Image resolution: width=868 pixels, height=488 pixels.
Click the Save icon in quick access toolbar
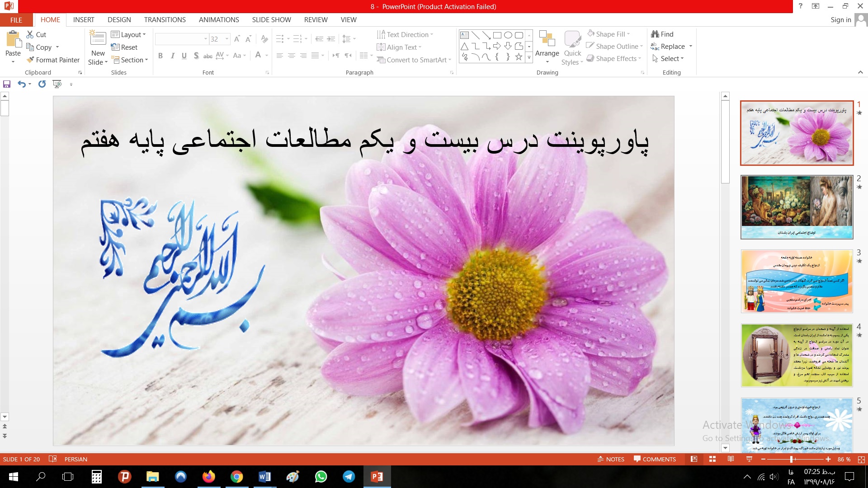coord(7,84)
